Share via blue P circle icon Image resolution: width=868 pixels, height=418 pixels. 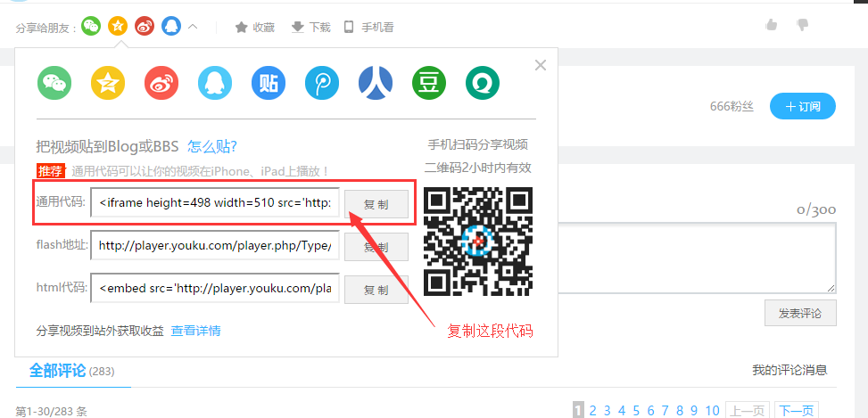pos(322,83)
